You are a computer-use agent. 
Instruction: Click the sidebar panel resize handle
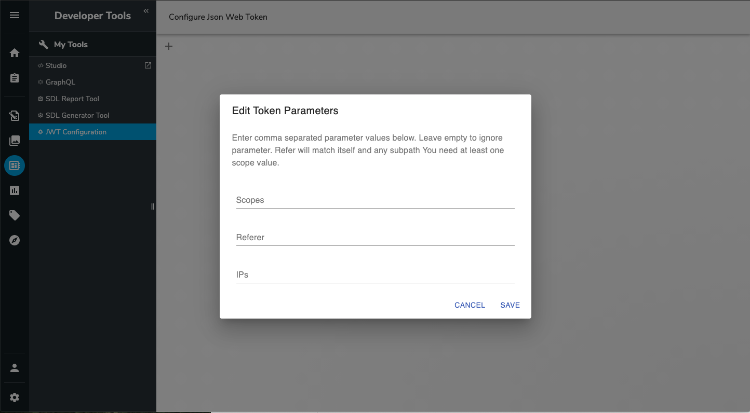(153, 207)
